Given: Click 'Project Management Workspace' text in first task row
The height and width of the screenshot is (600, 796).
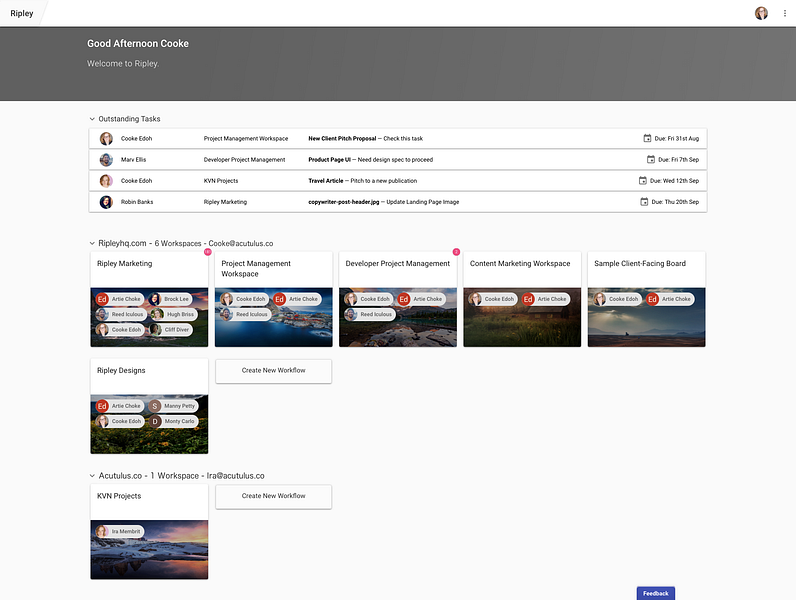Looking at the screenshot, I should 246,139.
